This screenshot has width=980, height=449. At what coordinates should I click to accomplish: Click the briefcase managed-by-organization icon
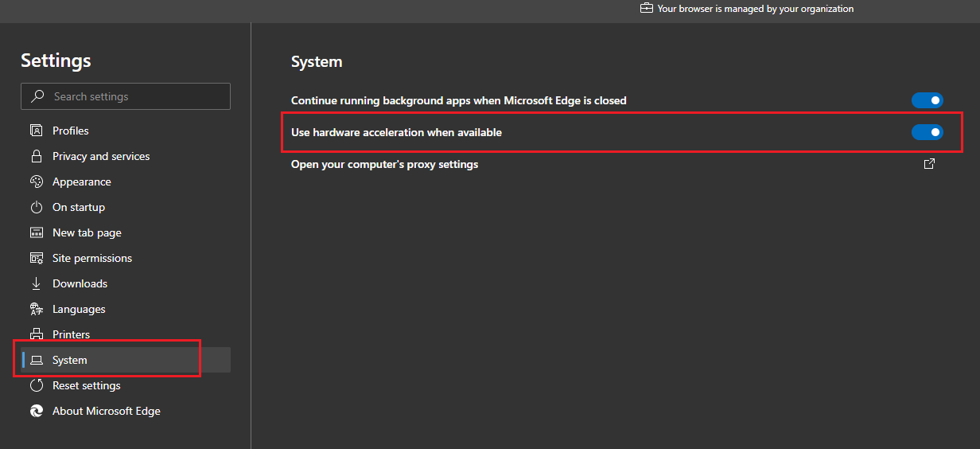click(x=647, y=9)
